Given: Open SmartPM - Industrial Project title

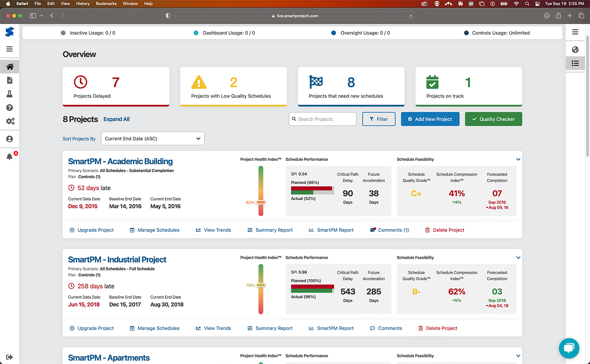Looking at the screenshot, I should point(117,260).
